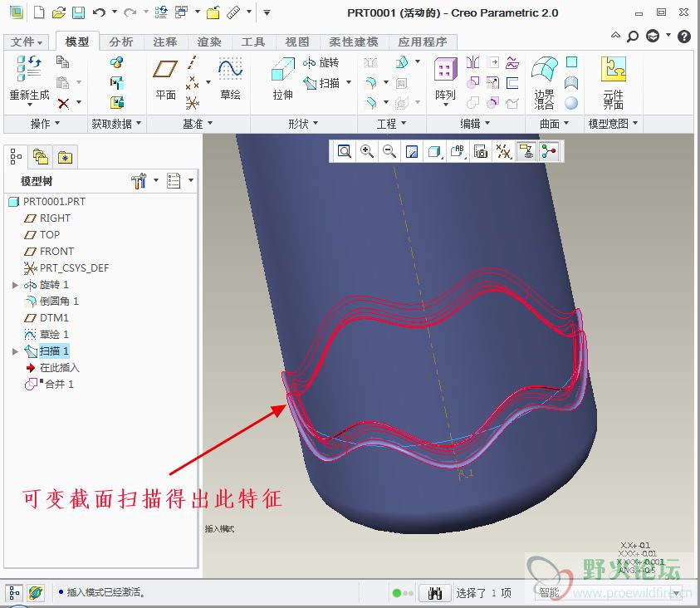Zoom in on the graphics toolbar
Image resolution: width=700 pixels, height=608 pixels.
367,151
